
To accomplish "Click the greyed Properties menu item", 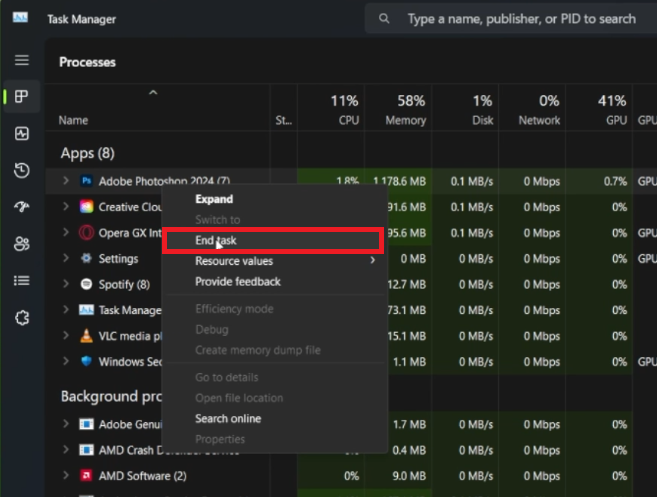I will coord(274,439).
